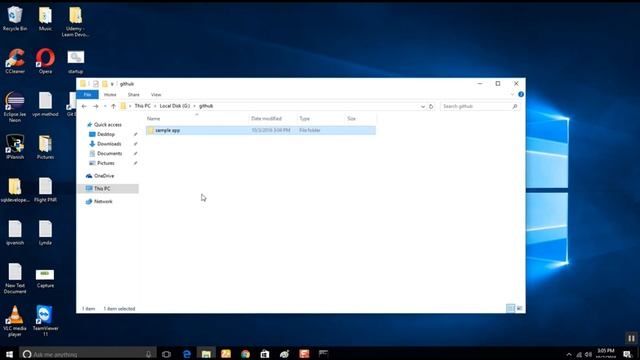Image resolution: width=640 pixels, height=360 pixels.
Task: Select New Text Document on desktop
Action: (15, 278)
